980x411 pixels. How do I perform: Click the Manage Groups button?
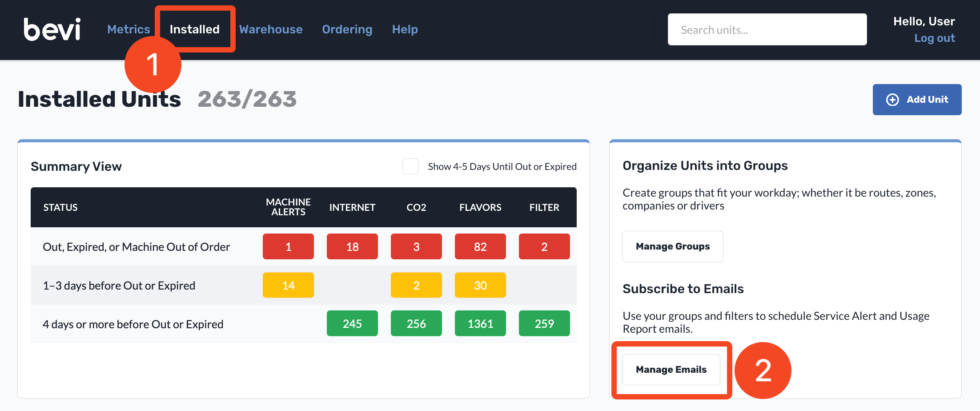click(x=673, y=246)
